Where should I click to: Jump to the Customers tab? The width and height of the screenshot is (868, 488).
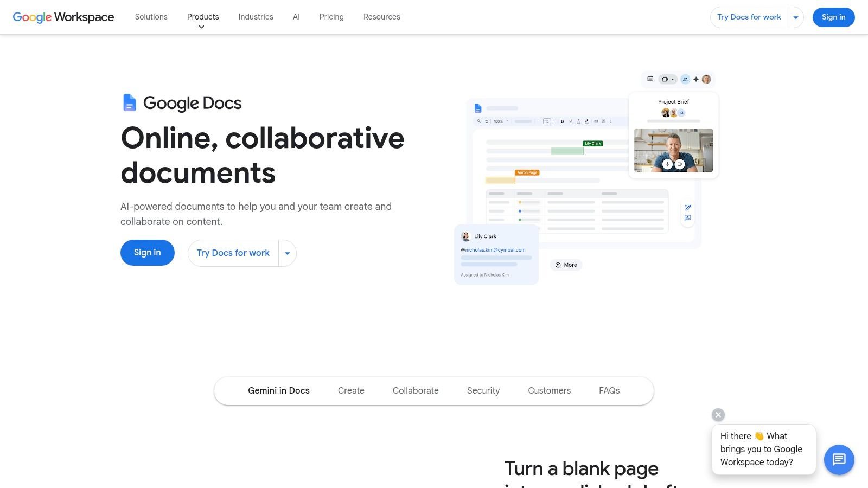(x=550, y=390)
